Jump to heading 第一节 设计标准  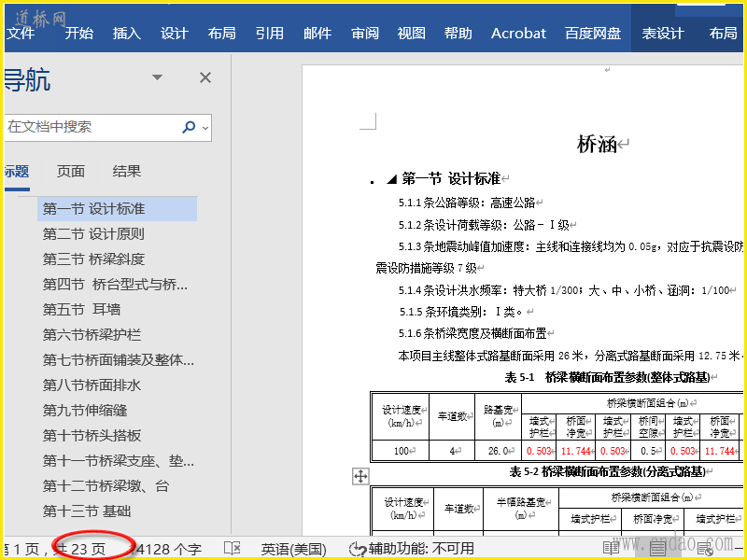118,209
